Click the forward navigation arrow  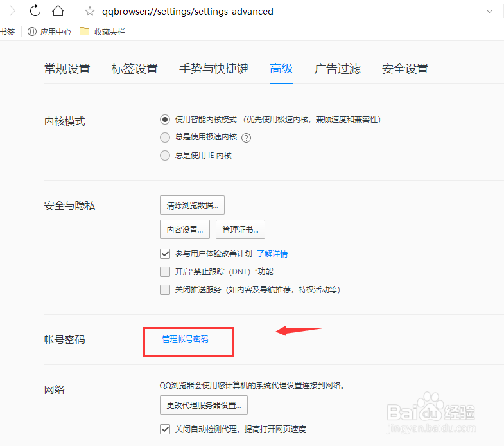(x=12, y=11)
